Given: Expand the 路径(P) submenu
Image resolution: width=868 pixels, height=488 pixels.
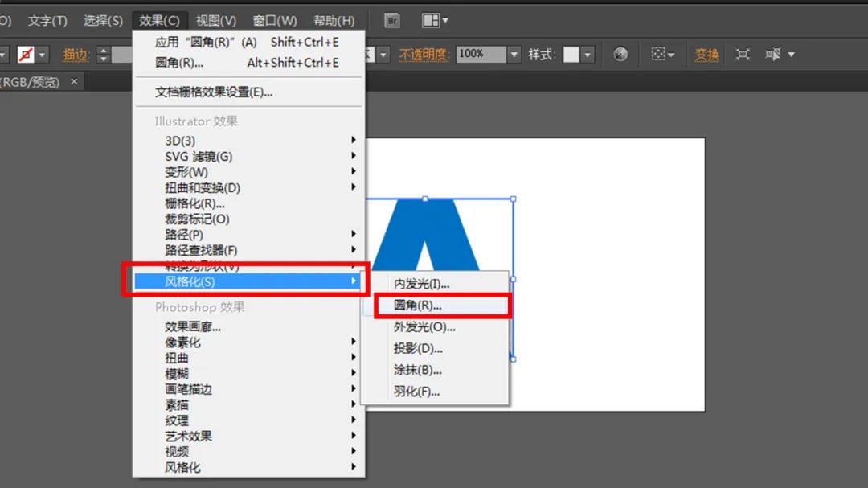Looking at the screenshot, I should pyautogui.click(x=248, y=234).
